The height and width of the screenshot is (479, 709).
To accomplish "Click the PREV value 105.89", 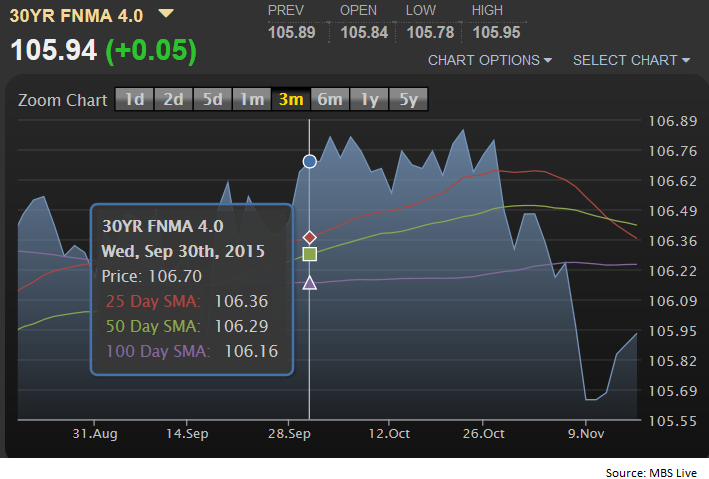I will pyautogui.click(x=292, y=33).
